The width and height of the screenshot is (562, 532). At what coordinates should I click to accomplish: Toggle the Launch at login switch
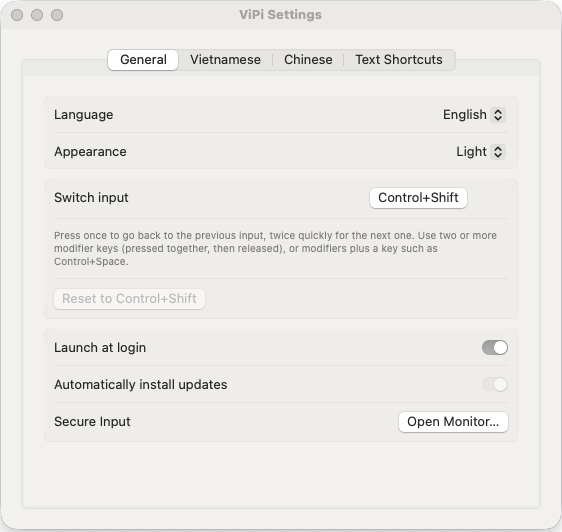[x=495, y=347]
